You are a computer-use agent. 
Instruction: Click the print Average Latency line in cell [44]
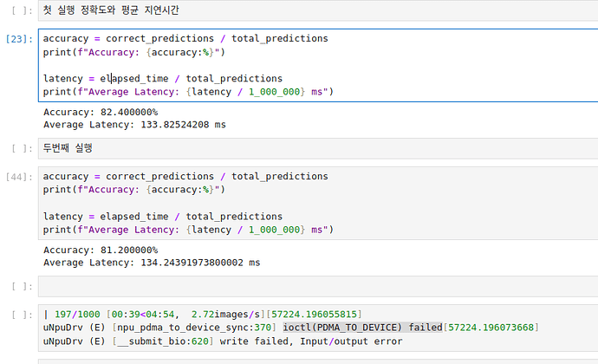coord(188,230)
